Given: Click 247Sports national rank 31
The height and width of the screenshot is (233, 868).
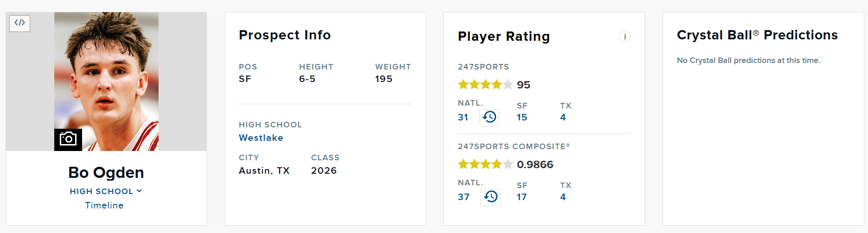Looking at the screenshot, I should (x=463, y=117).
